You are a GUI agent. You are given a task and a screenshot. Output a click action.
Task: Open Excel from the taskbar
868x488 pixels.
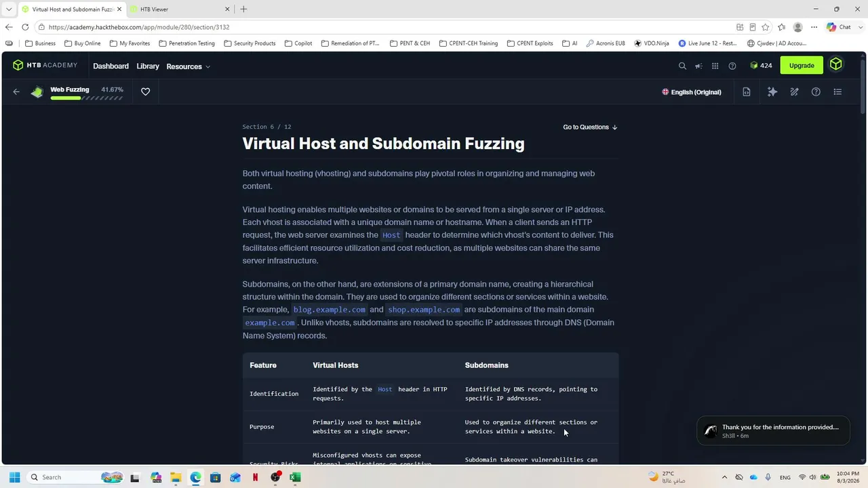pos(295,477)
